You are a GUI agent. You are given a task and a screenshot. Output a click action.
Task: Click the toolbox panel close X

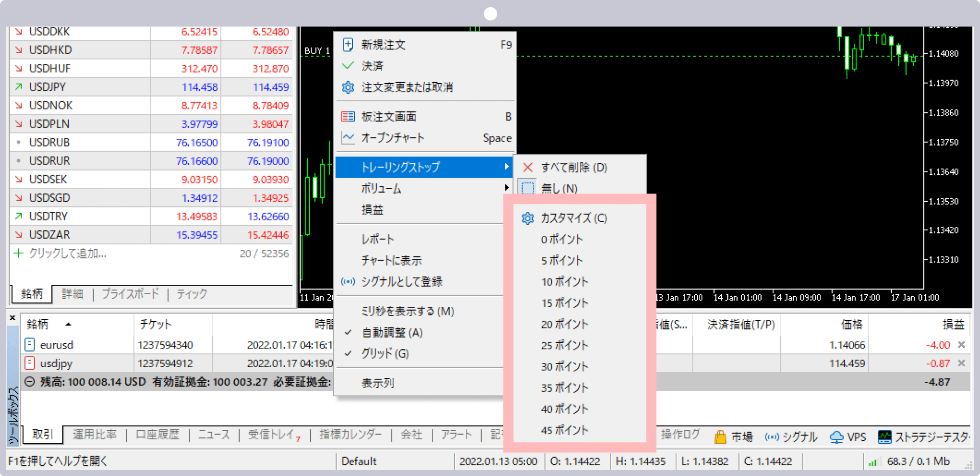(x=13, y=318)
